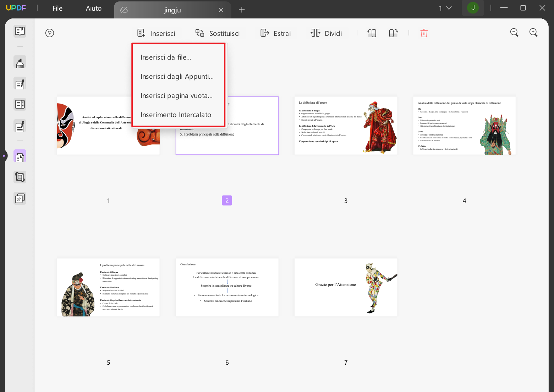
Task: Click page number 3 label
Action: pos(346,201)
